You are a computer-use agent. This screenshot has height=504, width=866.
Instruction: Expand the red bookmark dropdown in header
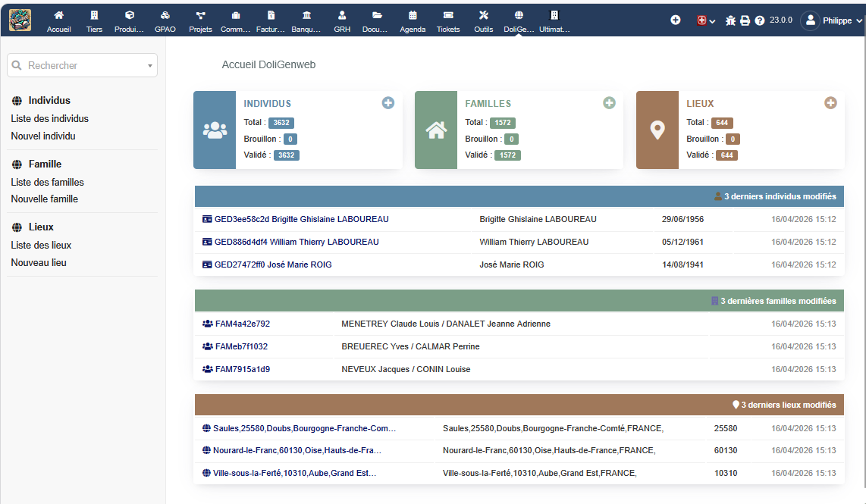[705, 20]
